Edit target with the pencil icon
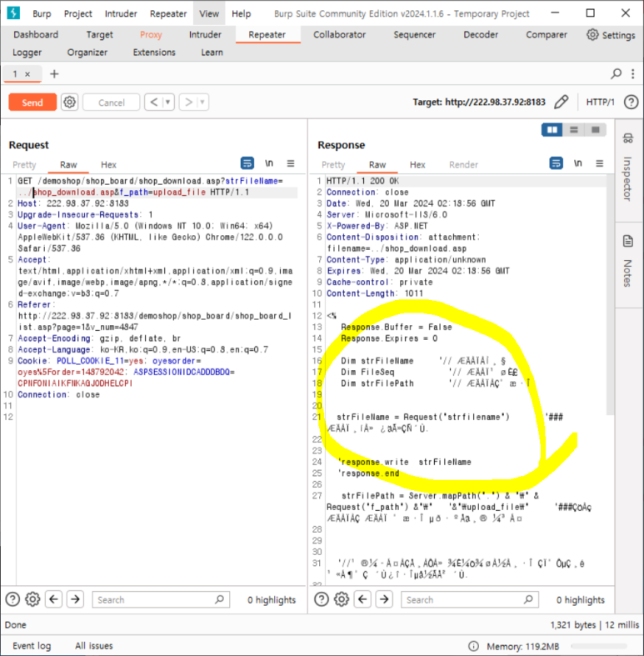The height and width of the screenshot is (656, 644). [x=562, y=102]
